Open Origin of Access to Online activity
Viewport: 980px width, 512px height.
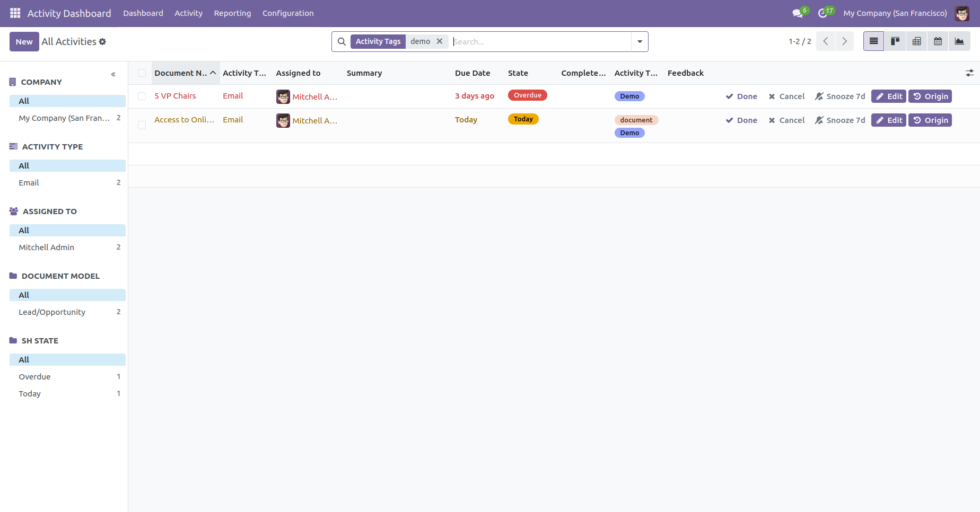pyautogui.click(x=931, y=120)
